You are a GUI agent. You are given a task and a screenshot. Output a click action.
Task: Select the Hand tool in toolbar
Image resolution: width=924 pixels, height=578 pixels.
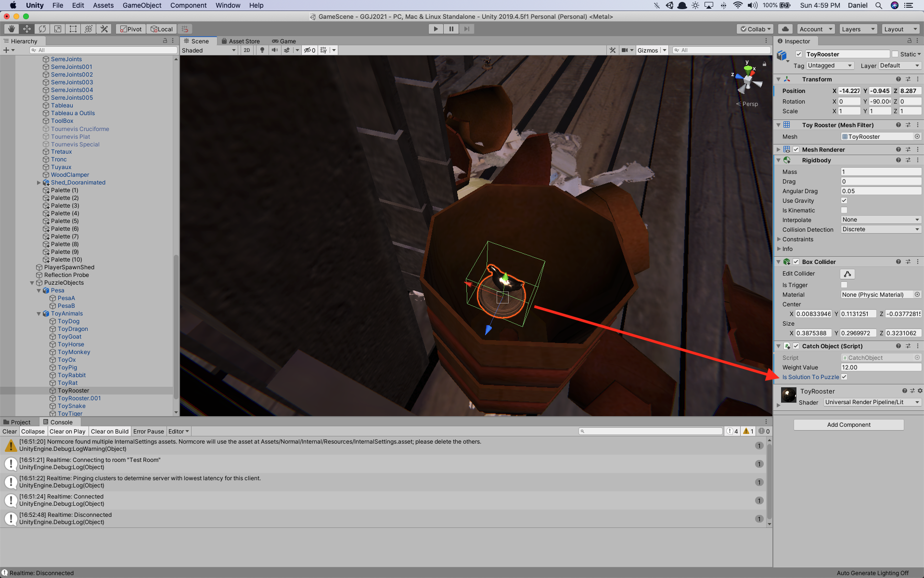point(12,29)
